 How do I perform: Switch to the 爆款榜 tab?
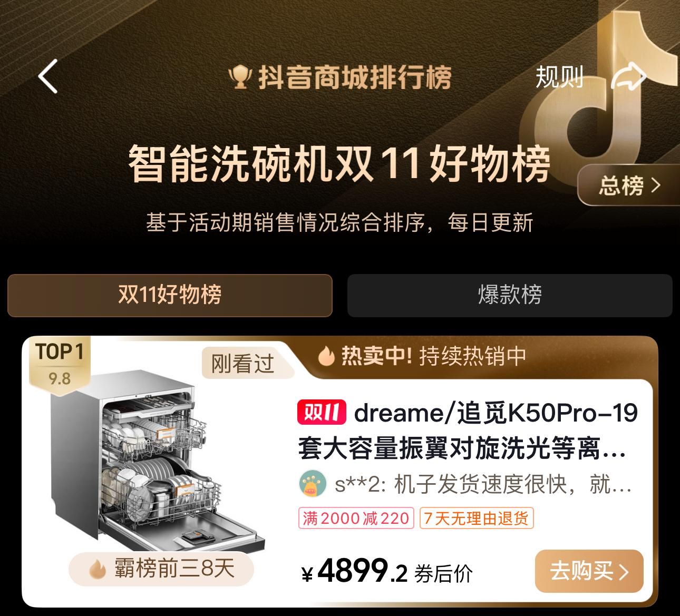(x=510, y=295)
